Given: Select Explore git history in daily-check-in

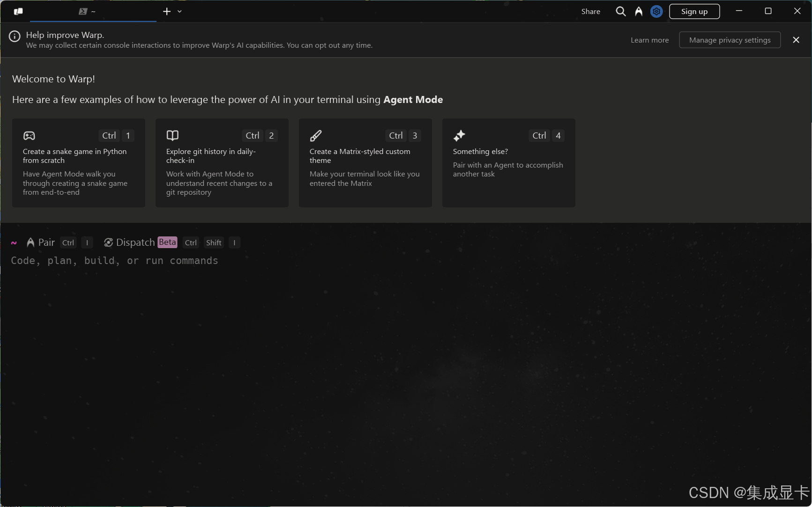Looking at the screenshot, I should [211, 156].
